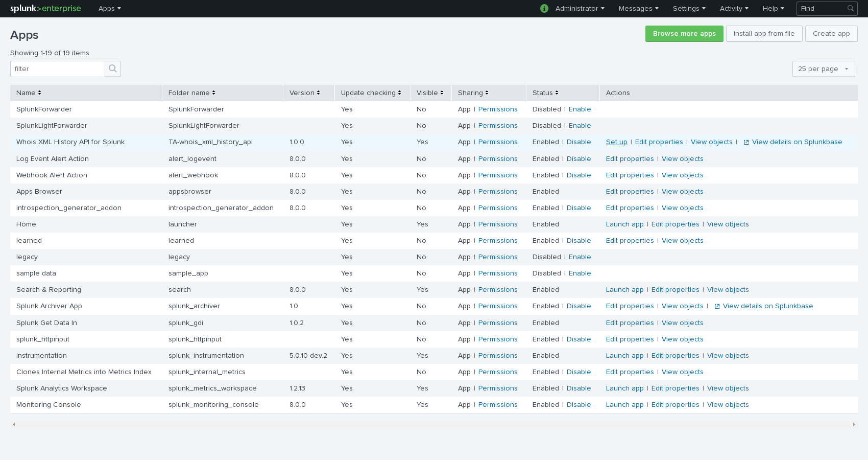The image size is (868, 460).
Task: Click the filter search magnifier icon
Action: tap(113, 68)
